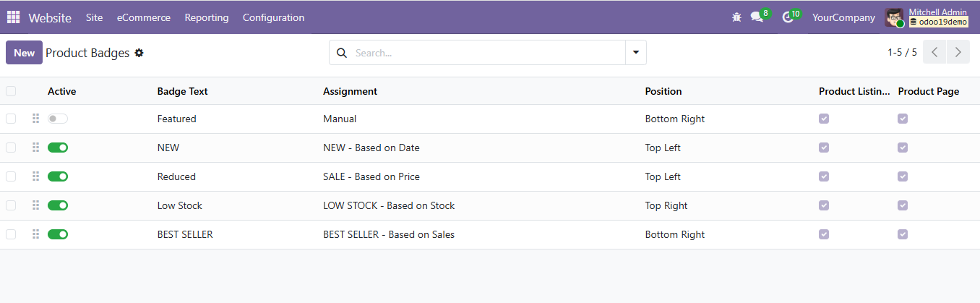Expand the search filter options dropdown

click(x=636, y=53)
